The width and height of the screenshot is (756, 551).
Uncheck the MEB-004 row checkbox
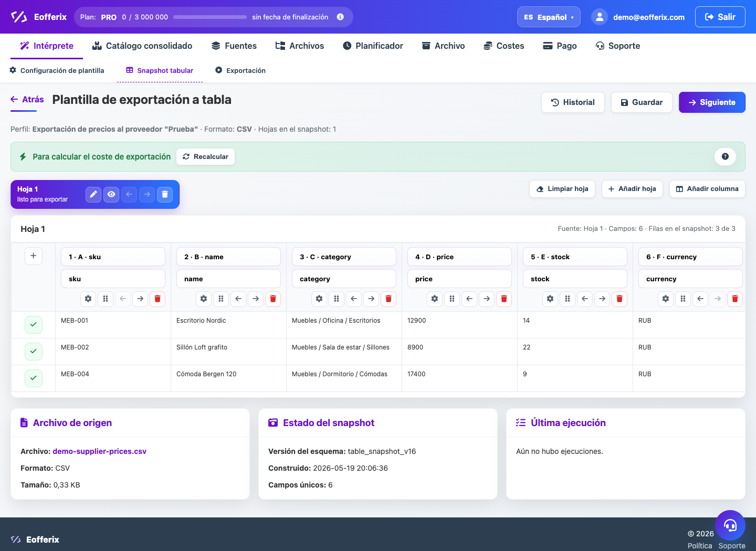click(x=34, y=378)
